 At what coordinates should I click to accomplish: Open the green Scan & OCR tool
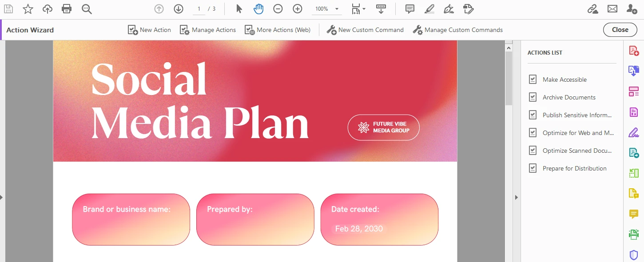click(634, 234)
